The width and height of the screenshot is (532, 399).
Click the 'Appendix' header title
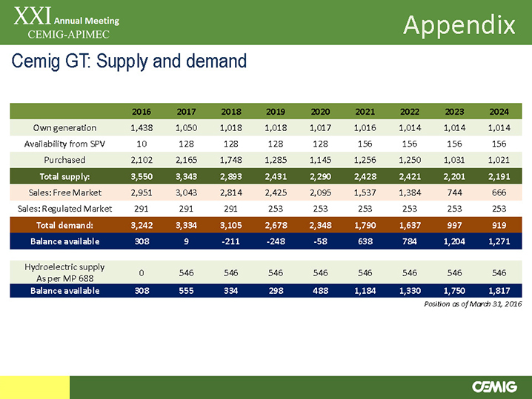(459, 25)
